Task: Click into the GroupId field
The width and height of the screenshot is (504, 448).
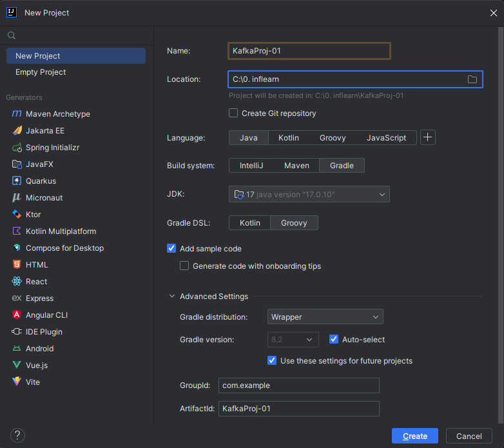Action: (299, 385)
